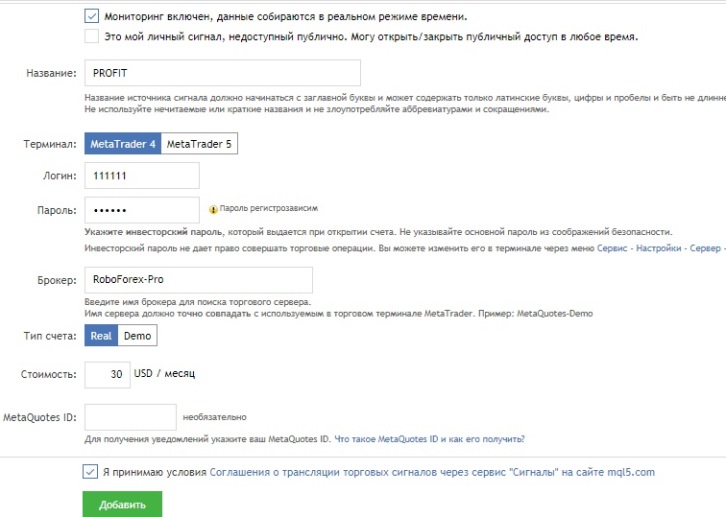The width and height of the screenshot is (726, 517).
Task: Click the signal name field PROFIT
Action: point(221,73)
